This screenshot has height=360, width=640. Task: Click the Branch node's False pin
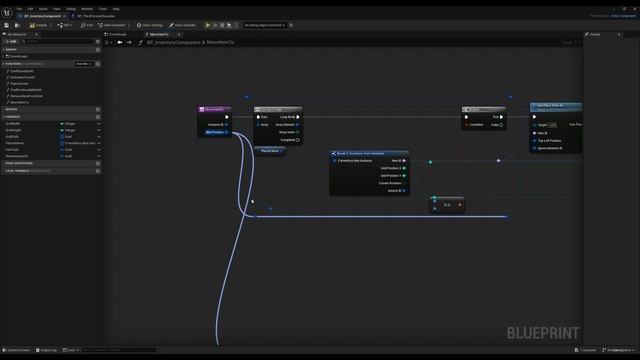501,125
